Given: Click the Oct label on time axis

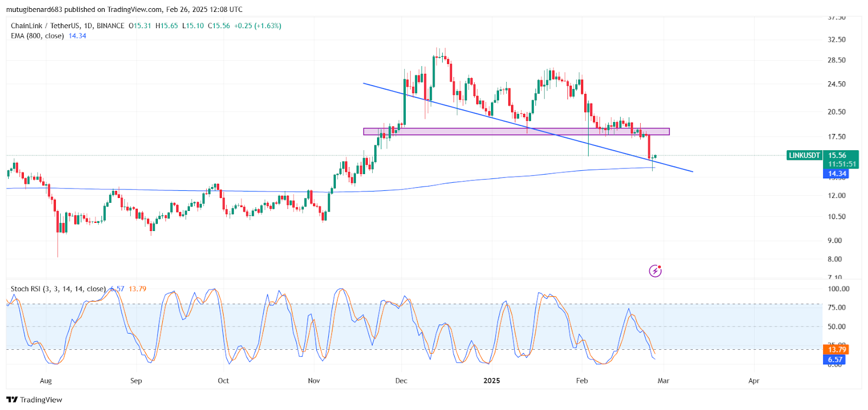Looking at the screenshot, I should pos(224,381).
